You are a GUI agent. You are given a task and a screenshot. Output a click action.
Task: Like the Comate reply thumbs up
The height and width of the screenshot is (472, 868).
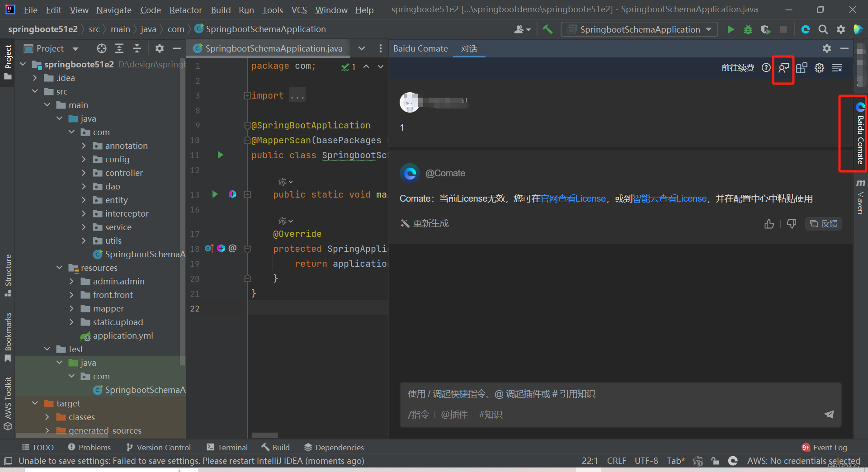[x=769, y=224]
